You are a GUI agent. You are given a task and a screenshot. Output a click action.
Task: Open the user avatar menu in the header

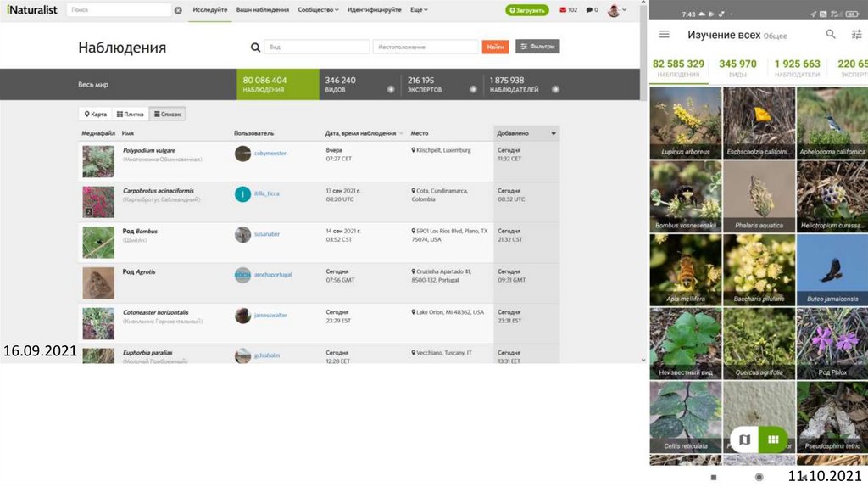[617, 10]
